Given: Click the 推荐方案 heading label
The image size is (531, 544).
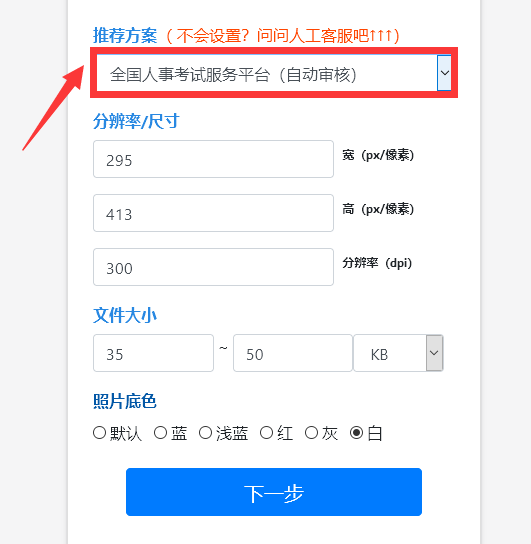Looking at the screenshot, I should tap(125, 36).
